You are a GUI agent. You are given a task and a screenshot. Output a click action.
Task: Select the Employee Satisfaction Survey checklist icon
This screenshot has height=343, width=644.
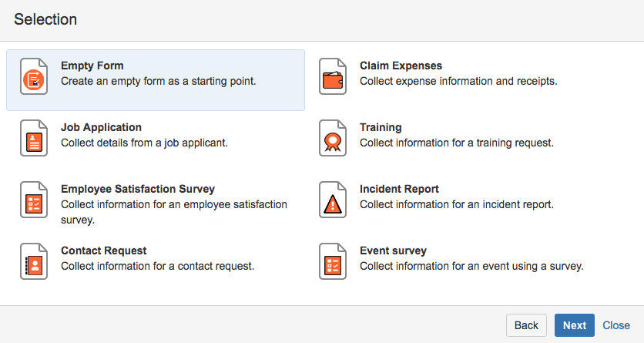pyautogui.click(x=33, y=200)
